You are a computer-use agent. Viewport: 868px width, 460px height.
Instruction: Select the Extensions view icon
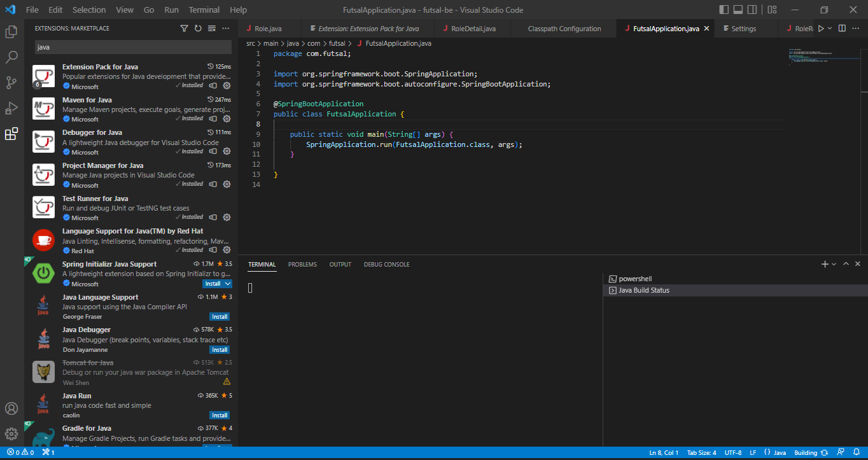11,134
